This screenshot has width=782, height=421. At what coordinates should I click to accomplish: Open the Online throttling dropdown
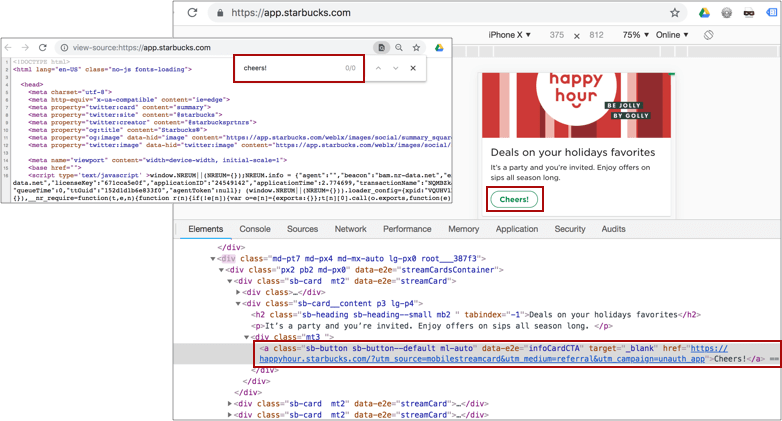click(672, 35)
